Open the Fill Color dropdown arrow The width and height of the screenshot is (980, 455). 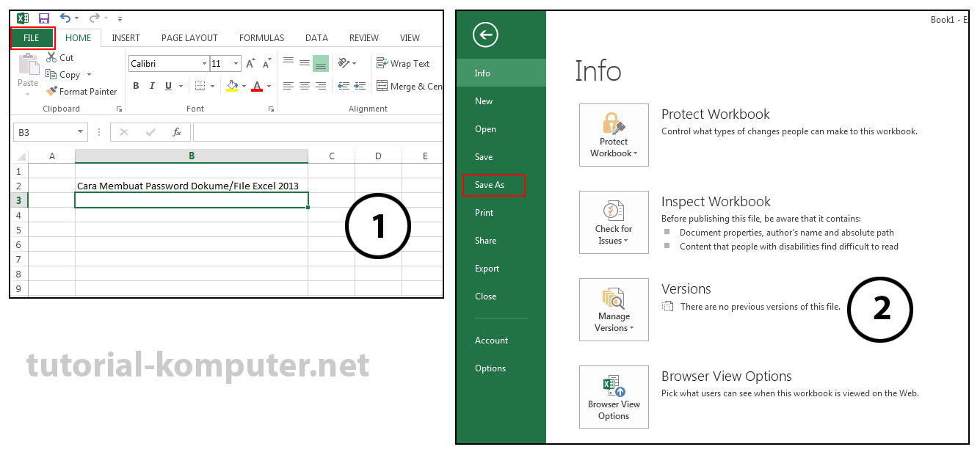pyautogui.click(x=244, y=87)
